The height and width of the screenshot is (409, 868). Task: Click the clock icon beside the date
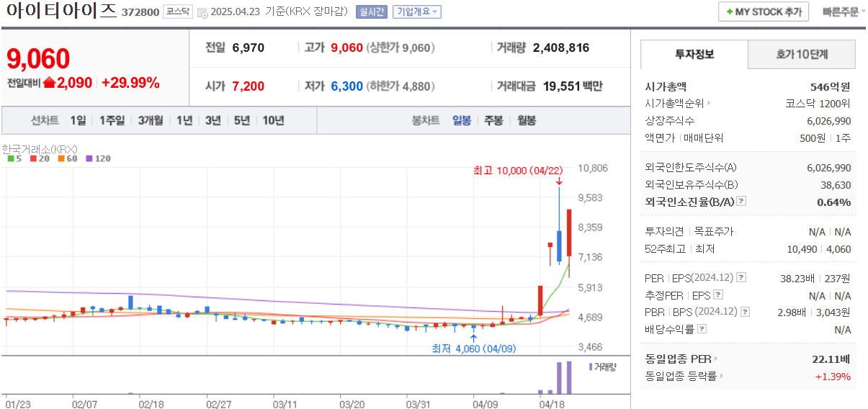[x=202, y=12]
